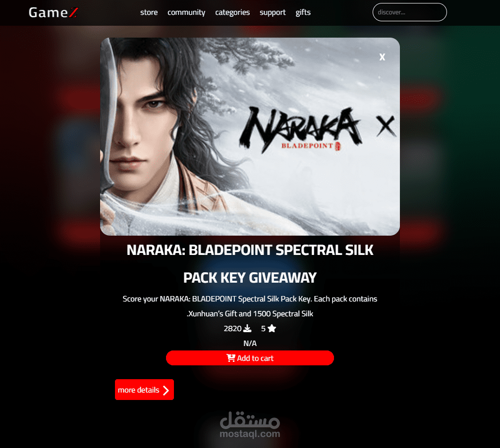The width and height of the screenshot is (500, 448).
Task: Focus the discover search field
Action: (x=409, y=12)
